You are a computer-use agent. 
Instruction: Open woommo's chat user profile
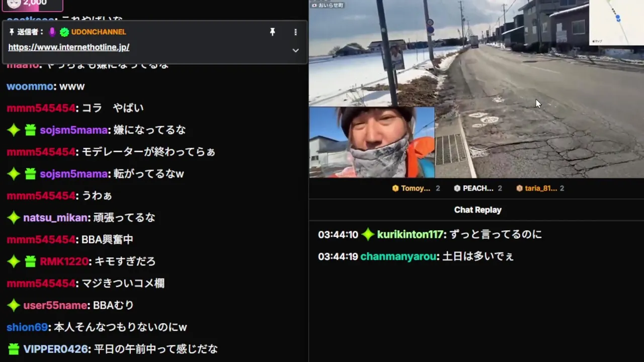click(x=30, y=86)
